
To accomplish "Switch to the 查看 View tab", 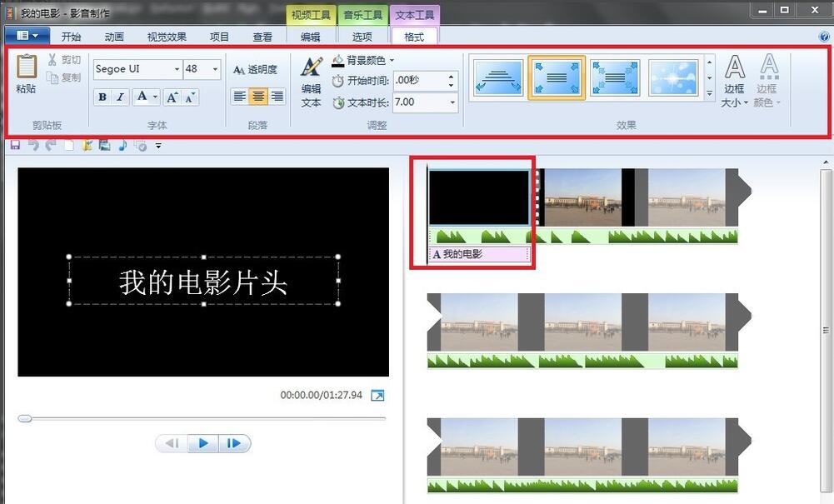I will pyautogui.click(x=262, y=37).
